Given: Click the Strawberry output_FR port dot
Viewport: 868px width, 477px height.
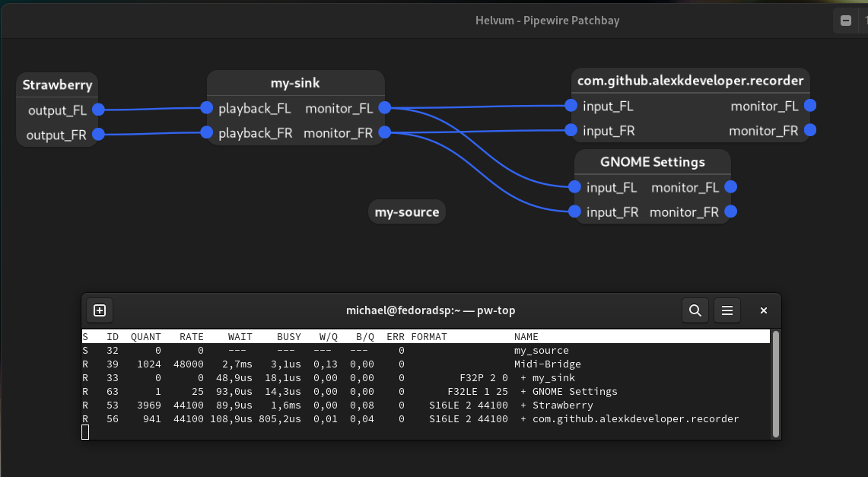Looking at the screenshot, I should click(99, 134).
